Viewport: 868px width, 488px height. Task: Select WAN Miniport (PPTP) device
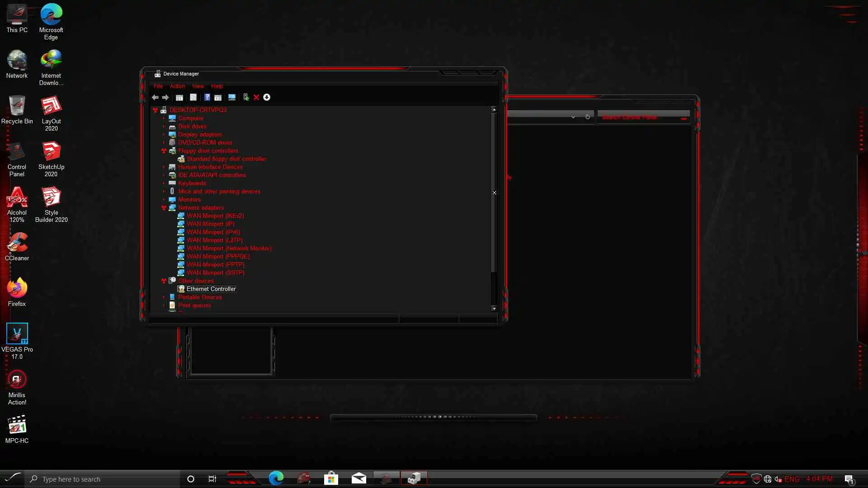215,265
